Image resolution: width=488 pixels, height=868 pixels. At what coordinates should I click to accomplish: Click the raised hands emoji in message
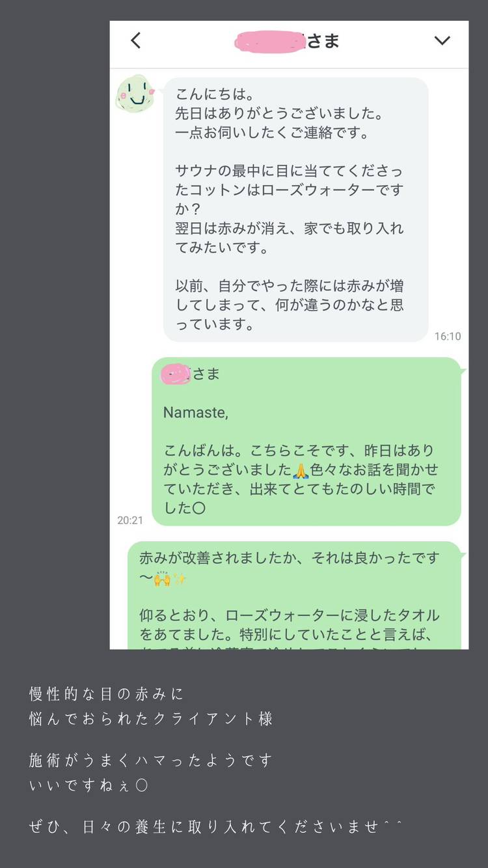[162, 580]
